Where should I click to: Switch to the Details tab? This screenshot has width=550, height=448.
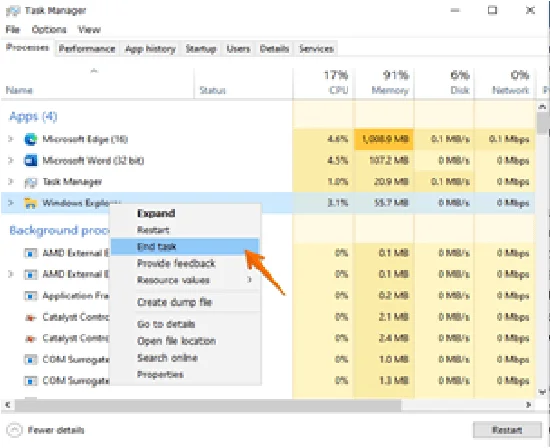pyautogui.click(x=274, y=49)
